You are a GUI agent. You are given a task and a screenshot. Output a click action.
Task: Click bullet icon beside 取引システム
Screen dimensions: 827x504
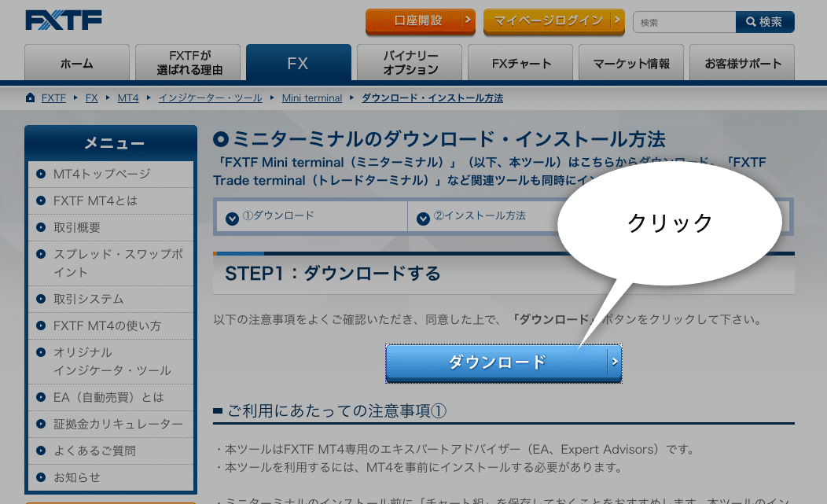[x=41, y=299]
